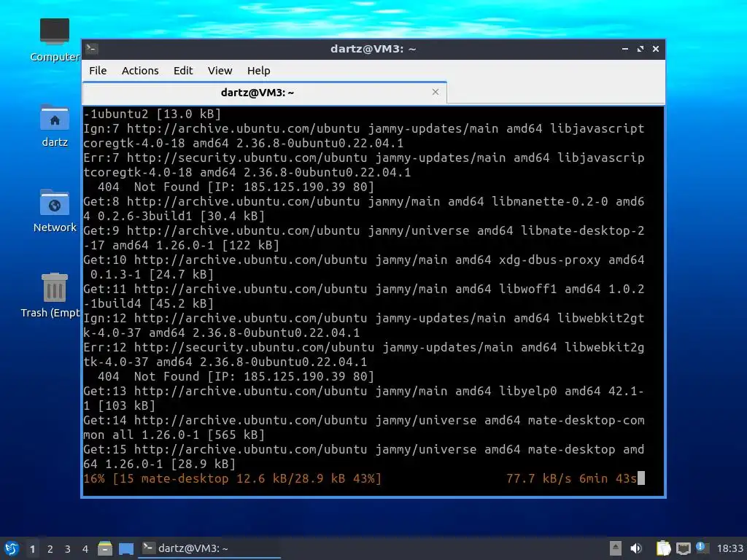Click the terminal icon in title bar

(92, 49)
